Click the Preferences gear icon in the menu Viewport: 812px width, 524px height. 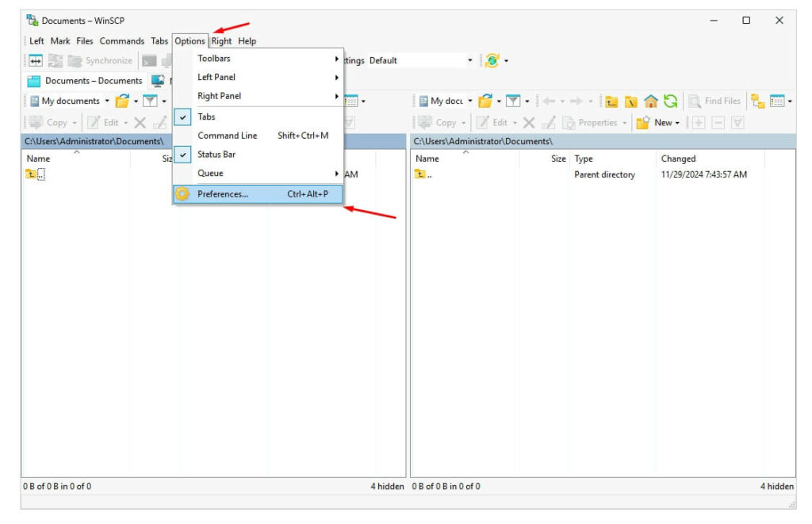coord(182,193)
